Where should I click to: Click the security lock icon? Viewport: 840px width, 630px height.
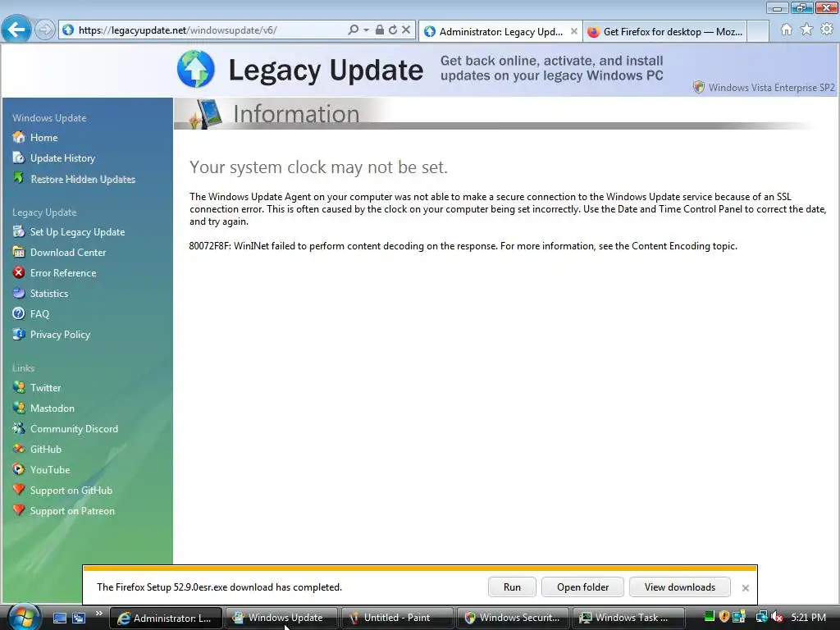pos(379,30)
